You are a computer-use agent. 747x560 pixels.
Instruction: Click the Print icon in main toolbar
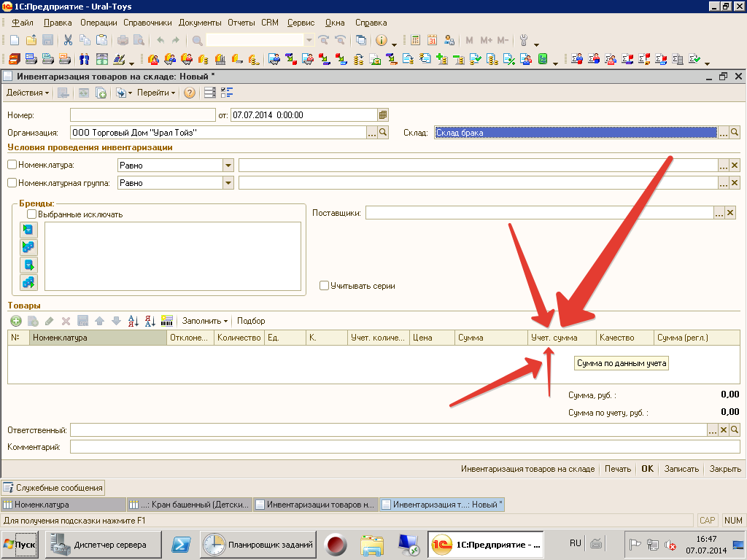coord(123,41)
